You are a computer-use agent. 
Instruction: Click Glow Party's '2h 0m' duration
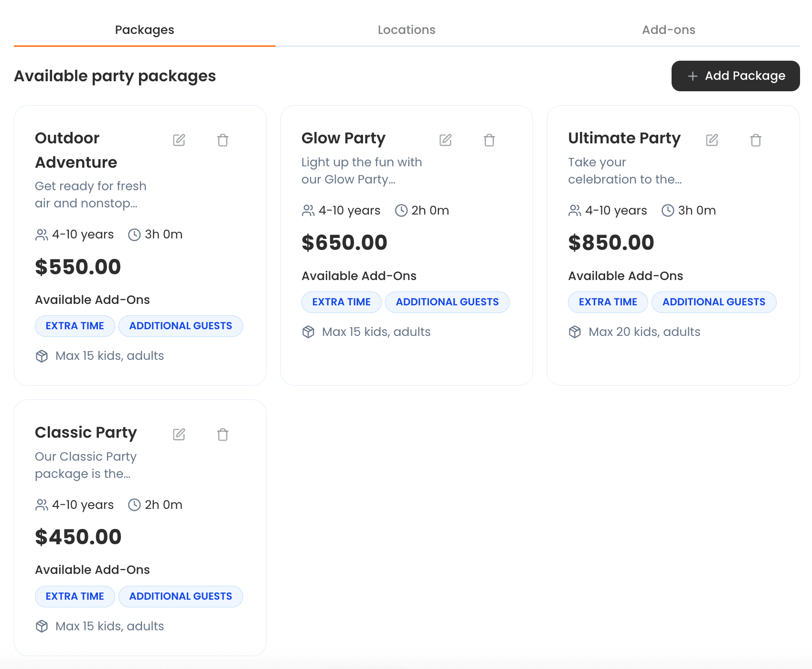pyautogui.click(x=430, y=211)
